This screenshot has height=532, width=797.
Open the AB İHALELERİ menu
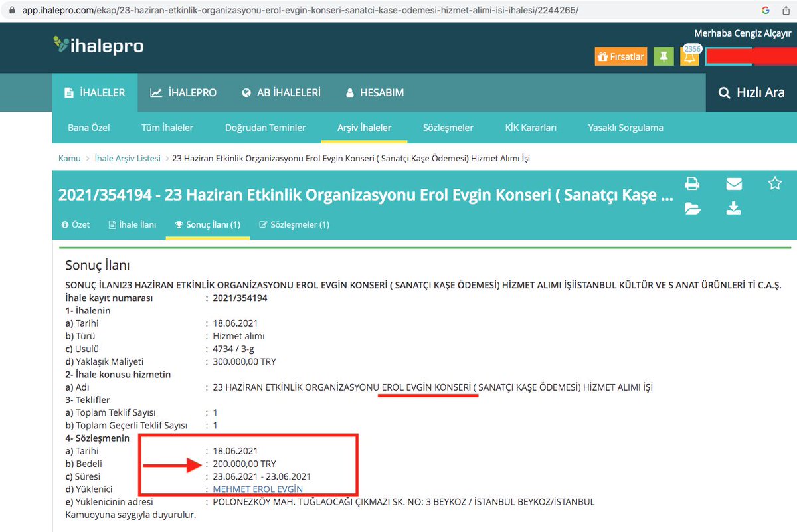point(282,93)
